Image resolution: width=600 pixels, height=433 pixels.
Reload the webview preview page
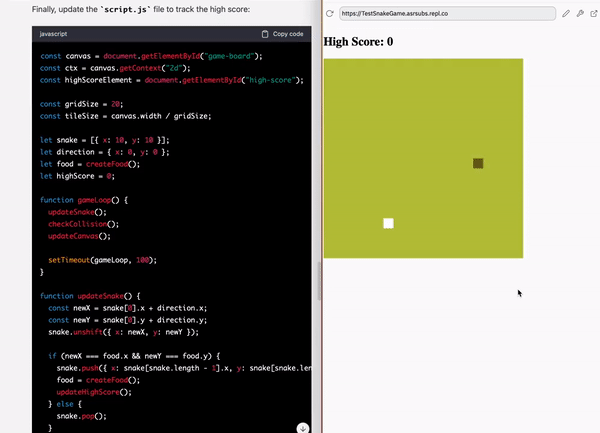(331, 14)
